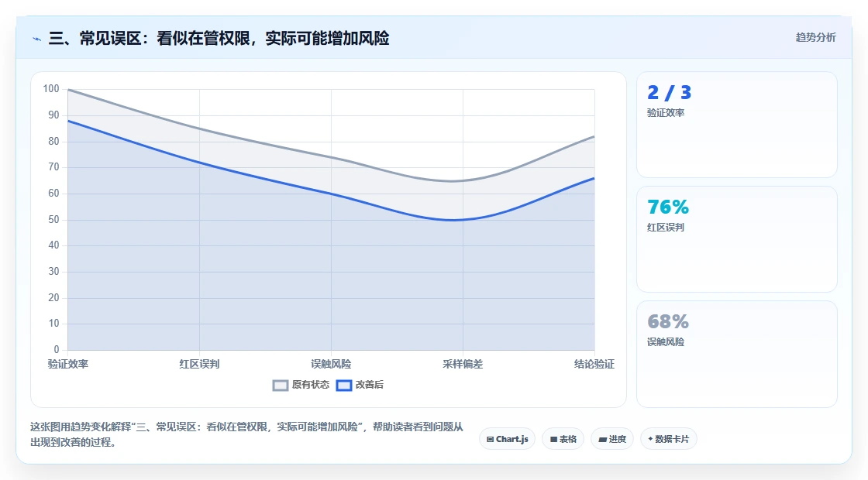Click the chart description paragraph below chart

pos(247,434)
